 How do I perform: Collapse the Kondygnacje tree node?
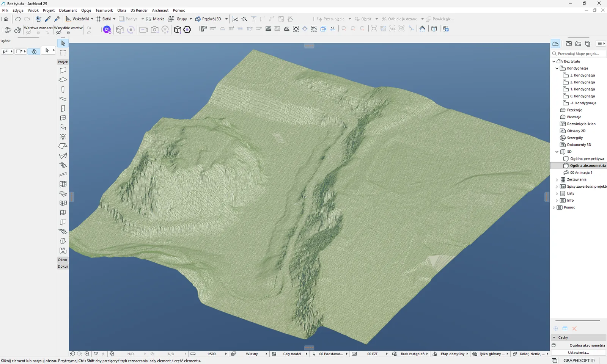557,68
